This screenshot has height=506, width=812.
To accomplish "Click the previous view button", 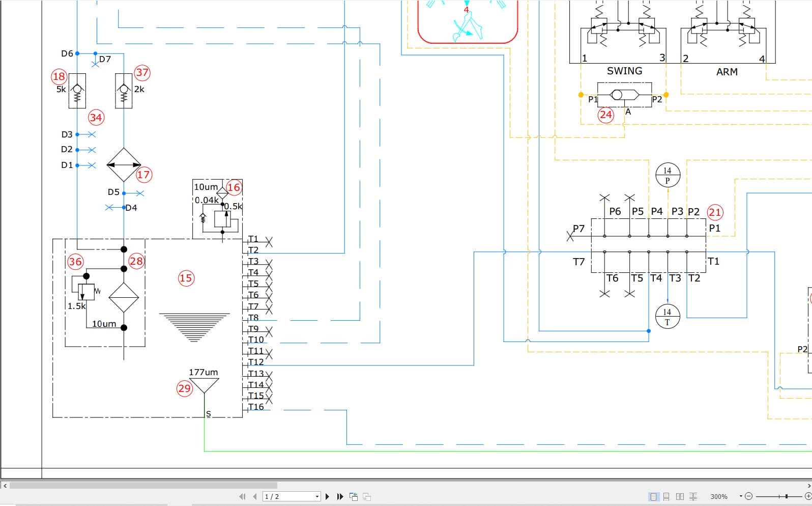I will 354,497.
